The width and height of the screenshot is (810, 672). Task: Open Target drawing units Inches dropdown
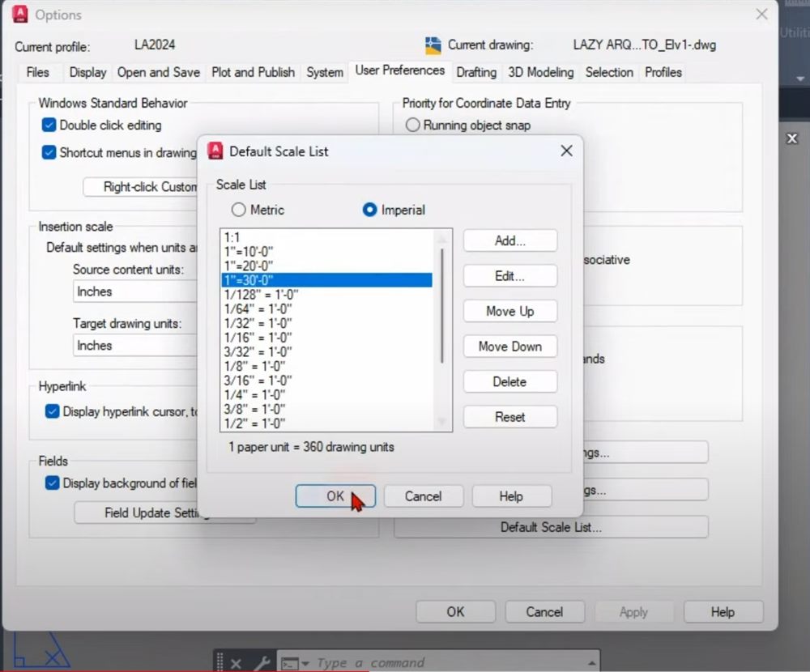click(135, 346)
